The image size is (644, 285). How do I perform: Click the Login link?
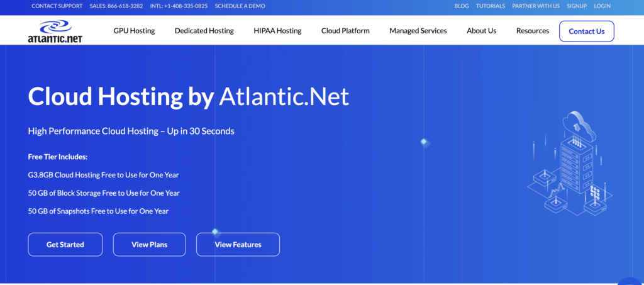pos(602,6)
